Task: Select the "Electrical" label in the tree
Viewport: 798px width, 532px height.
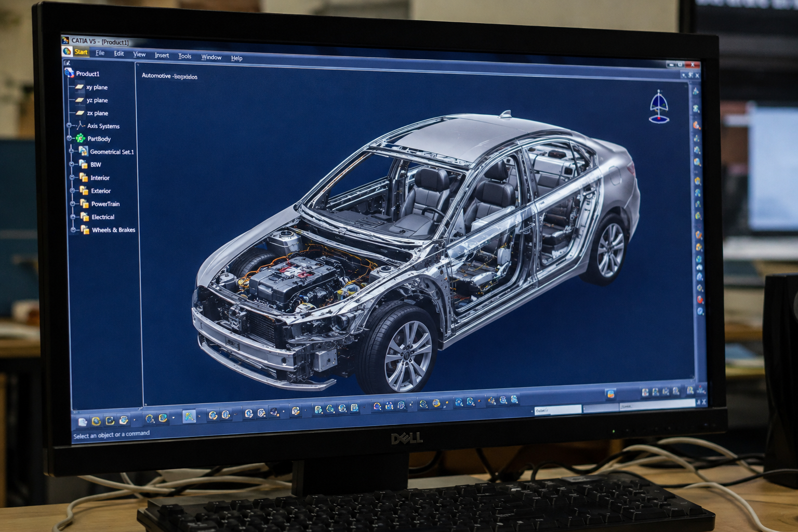Action: 103,217
